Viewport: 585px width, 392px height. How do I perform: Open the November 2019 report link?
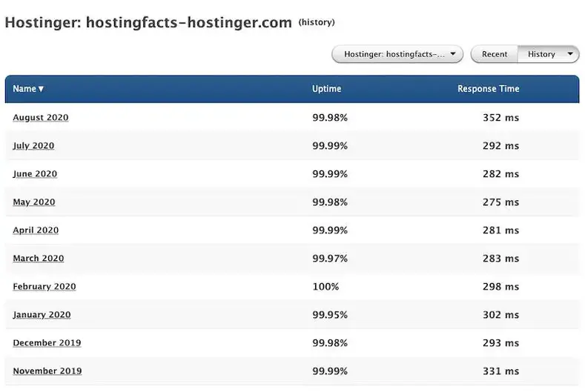(x=47, y=371)
